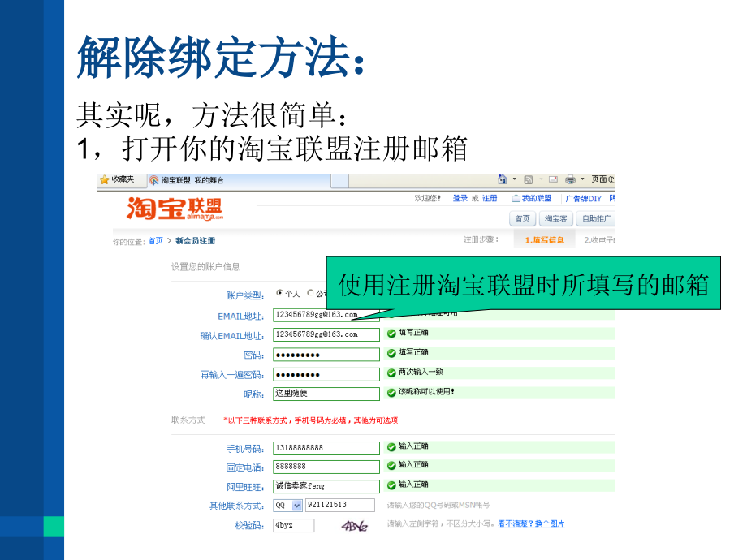Image resolution: width=747 pixels, height=560 pixels.
Task: Expand the home icon dropdown arrow
Action: (514, 179)
